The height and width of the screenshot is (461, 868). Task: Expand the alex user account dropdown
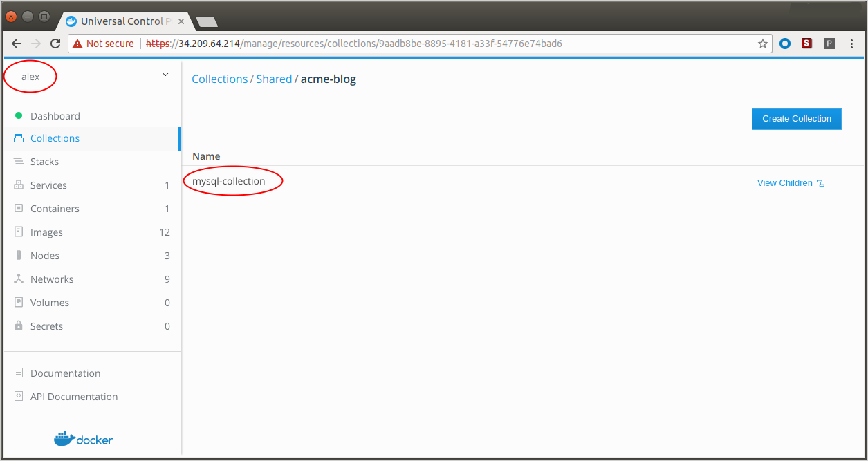pos(165,75)
